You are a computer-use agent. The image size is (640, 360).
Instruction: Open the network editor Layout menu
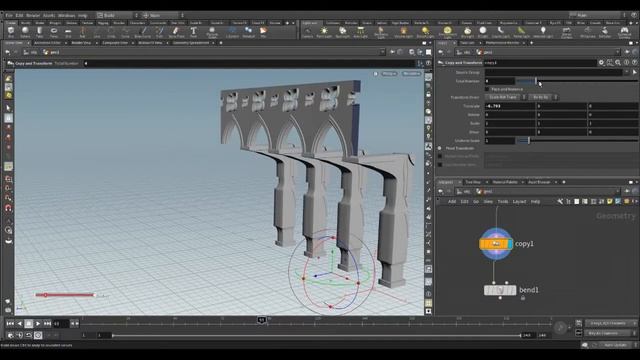[519, 201]
